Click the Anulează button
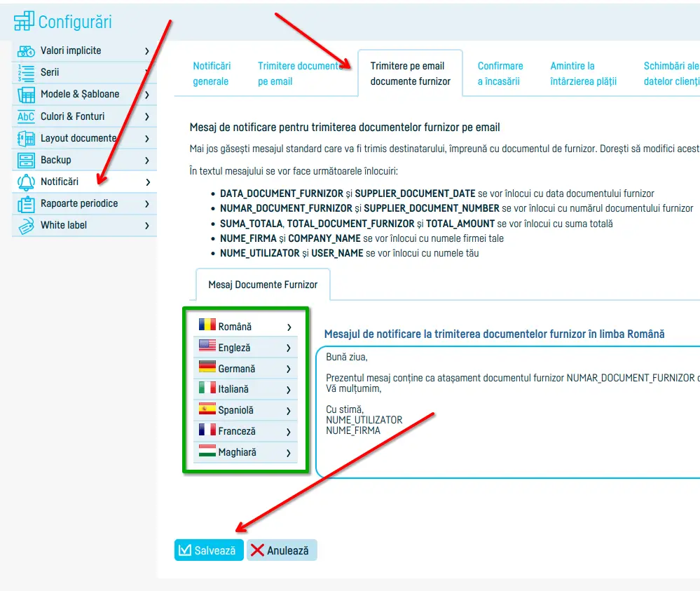The width and height of the screenshot is (700, 591). pos(282,550)
